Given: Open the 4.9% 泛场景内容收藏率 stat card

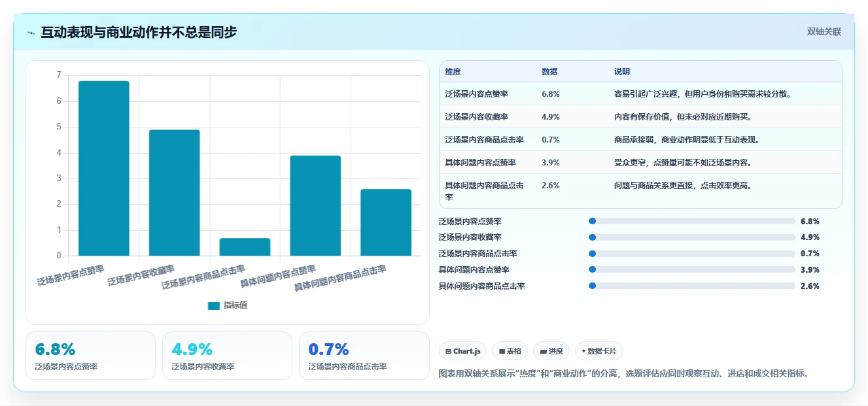Looking at the screenshot, I should point(227,356).
